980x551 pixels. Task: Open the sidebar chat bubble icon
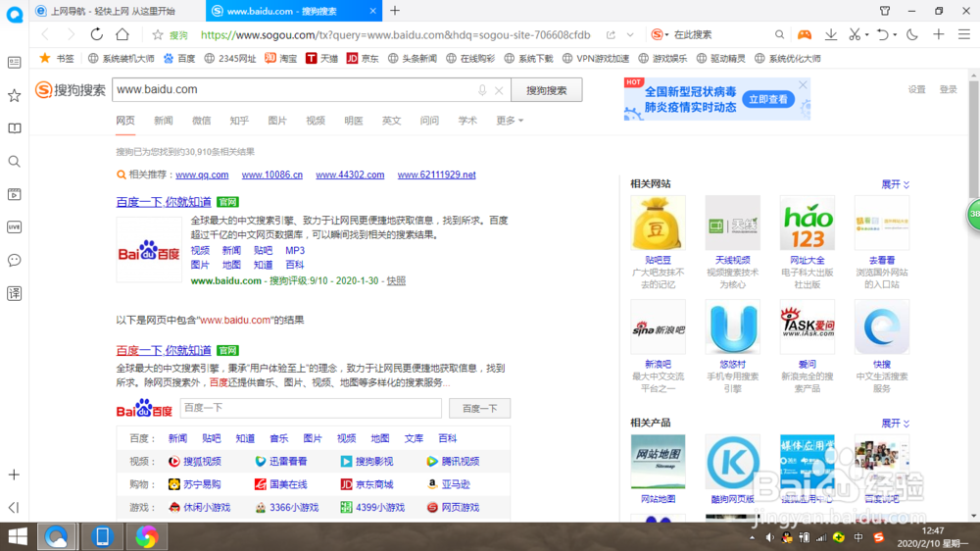coord(14,260)
